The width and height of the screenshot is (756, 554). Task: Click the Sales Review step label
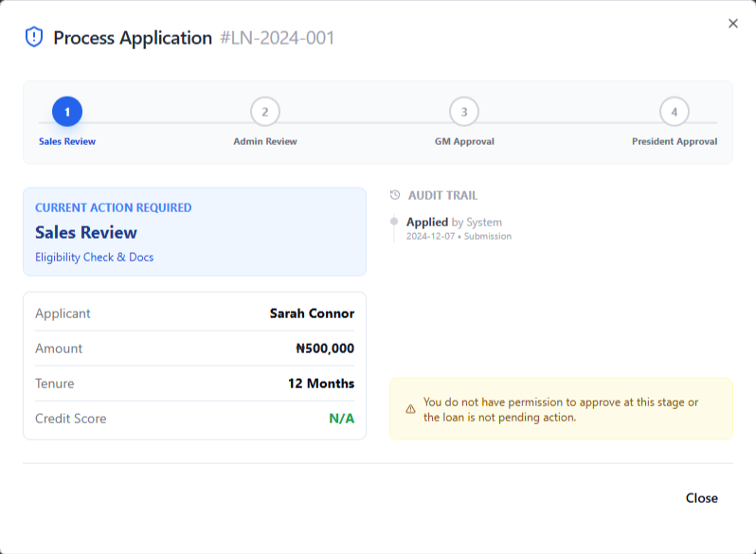click(67, 141)
